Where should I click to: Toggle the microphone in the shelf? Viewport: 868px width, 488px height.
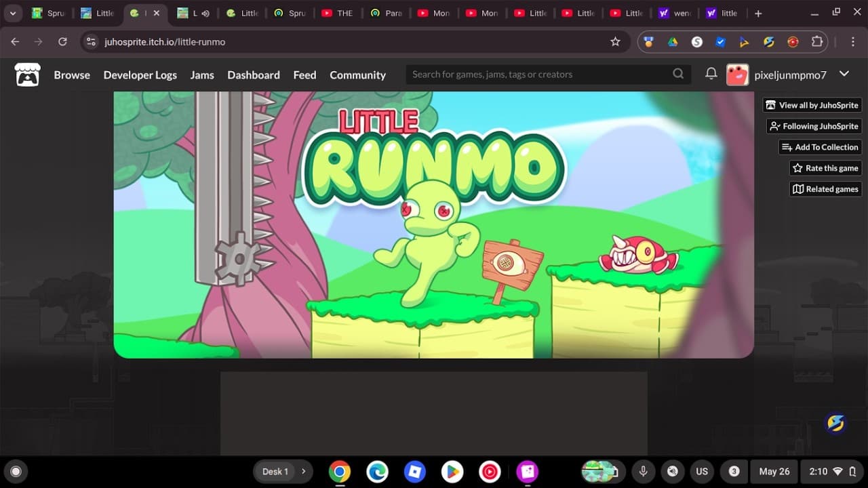[643, 472]
